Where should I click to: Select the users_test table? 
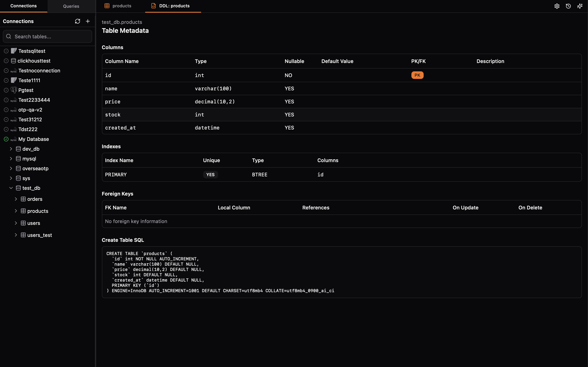tap(39, 235)
